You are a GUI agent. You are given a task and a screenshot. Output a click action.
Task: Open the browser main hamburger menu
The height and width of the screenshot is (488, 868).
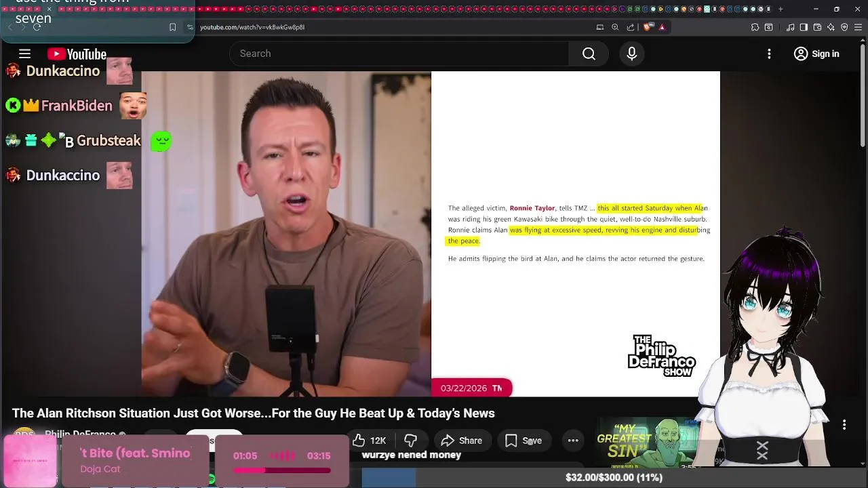click(858, 27)
